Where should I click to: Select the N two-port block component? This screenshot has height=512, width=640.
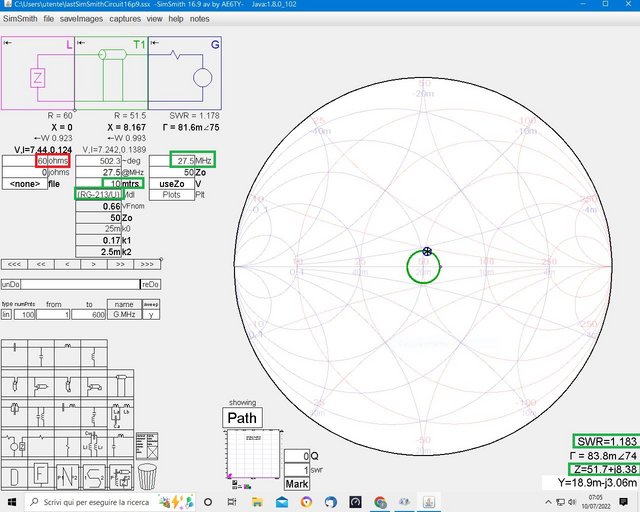(x=67, y=476)
